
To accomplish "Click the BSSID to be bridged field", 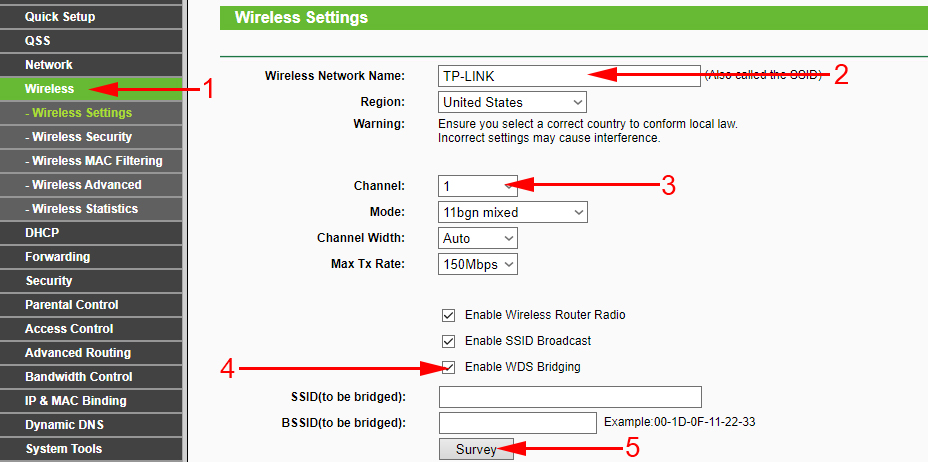I will coord(517,423).
